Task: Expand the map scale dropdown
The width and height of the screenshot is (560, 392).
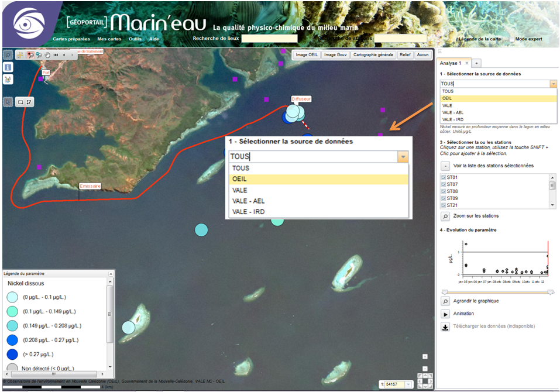Action: tap(409, 384)
